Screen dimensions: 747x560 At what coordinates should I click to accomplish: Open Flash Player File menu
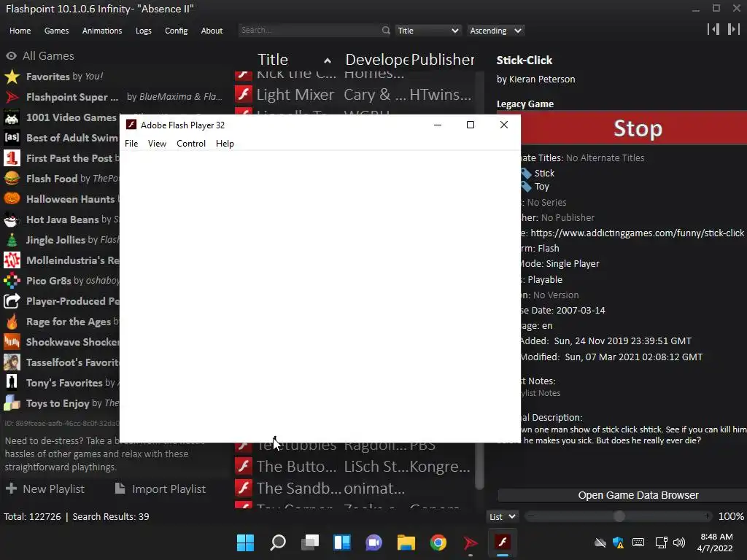click(x=131, y=144)
